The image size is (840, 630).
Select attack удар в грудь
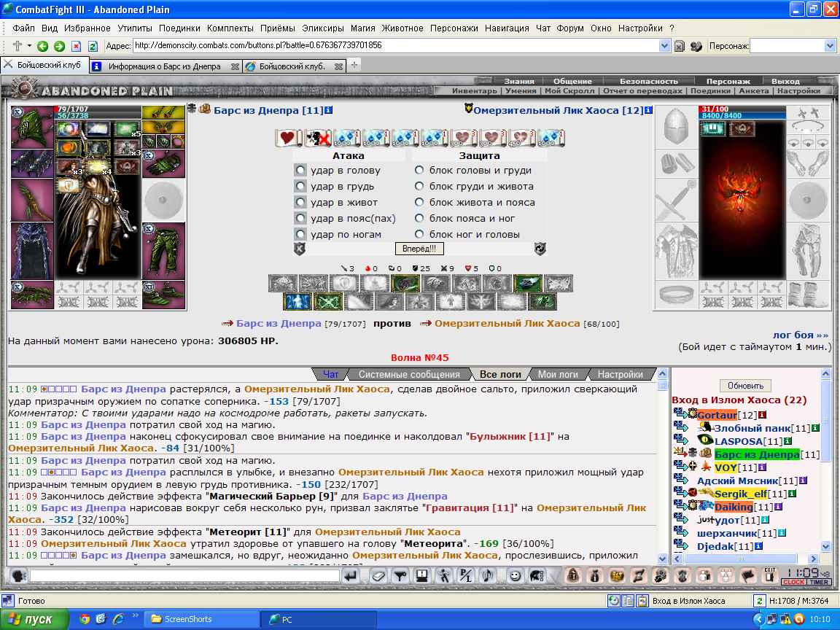point(300,187)
